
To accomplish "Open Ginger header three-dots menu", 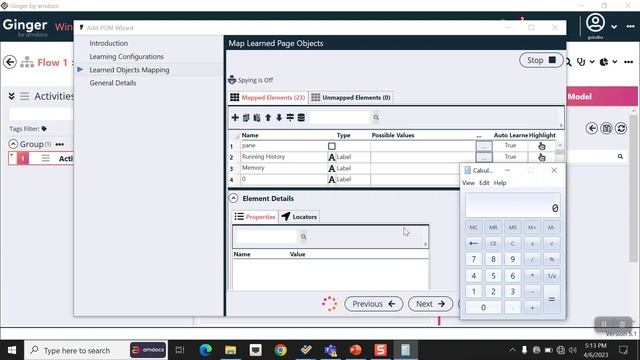I will click(x=630, y=27).
